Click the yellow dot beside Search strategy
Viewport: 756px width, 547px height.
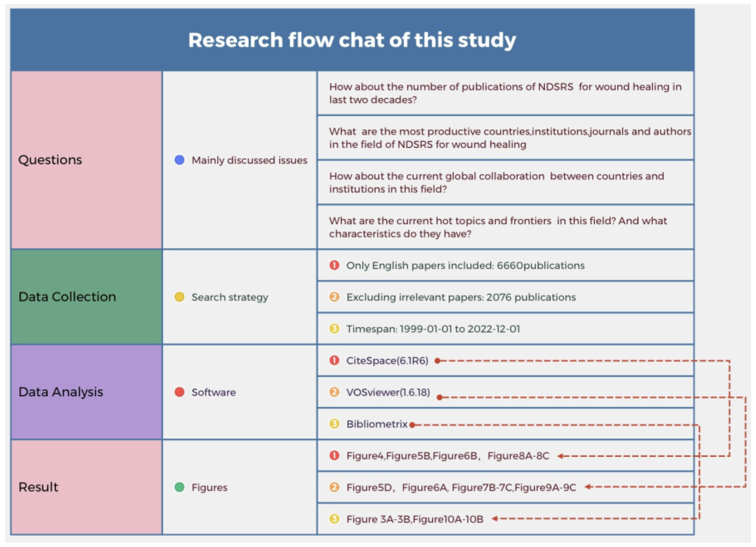[x=179, y=297]
